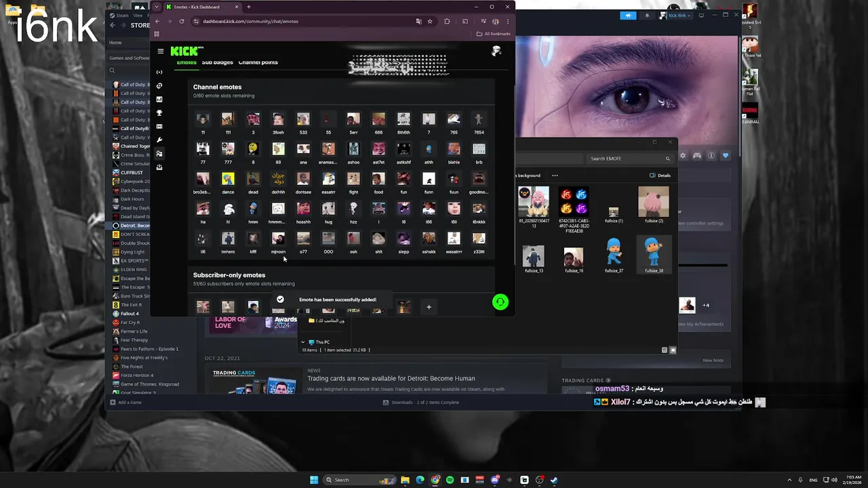Open a new Chrome tab
Screen dimensions: 868x488
click(x=249, y=7)
